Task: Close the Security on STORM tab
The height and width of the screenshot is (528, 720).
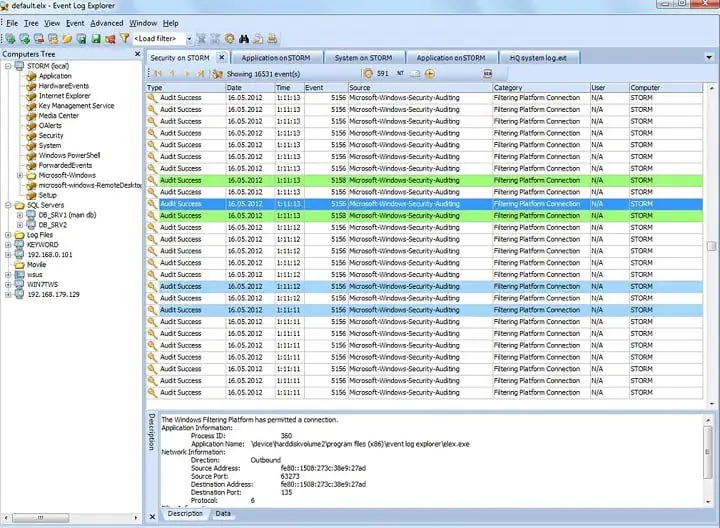Action: tap(222, 57)
